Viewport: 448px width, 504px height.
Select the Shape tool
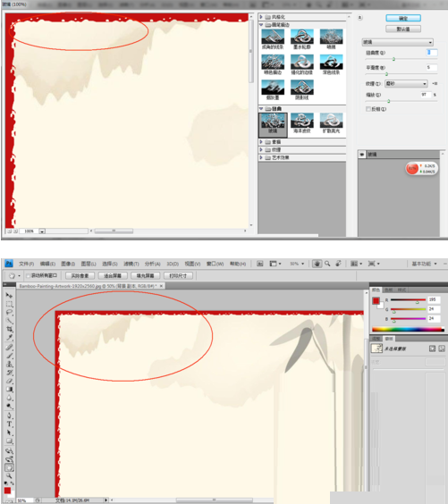click(x=9, y=441)
